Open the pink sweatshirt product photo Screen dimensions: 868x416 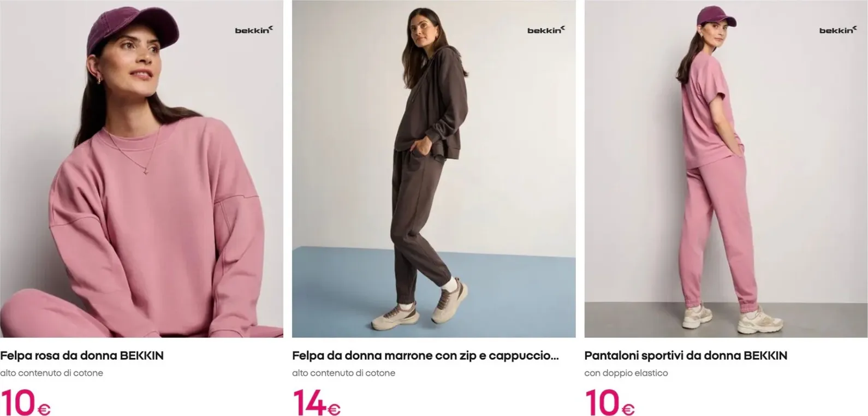(141, 169)
